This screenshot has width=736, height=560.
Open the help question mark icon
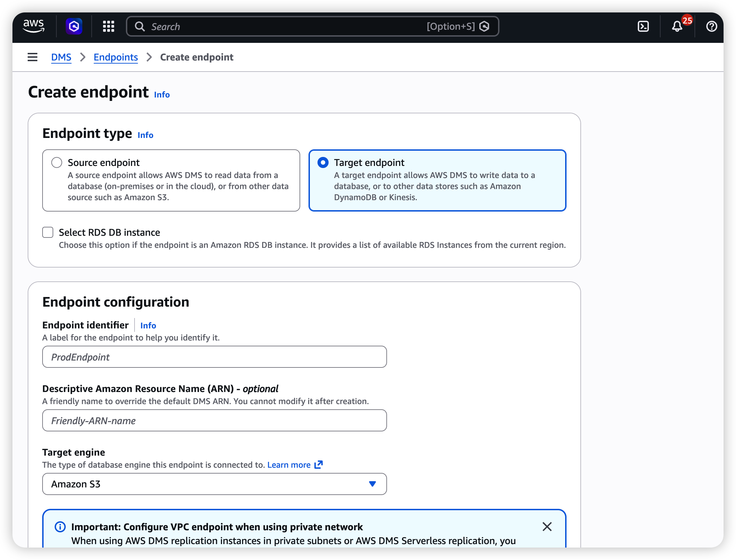pyautogui.click(x=711, y=26)
